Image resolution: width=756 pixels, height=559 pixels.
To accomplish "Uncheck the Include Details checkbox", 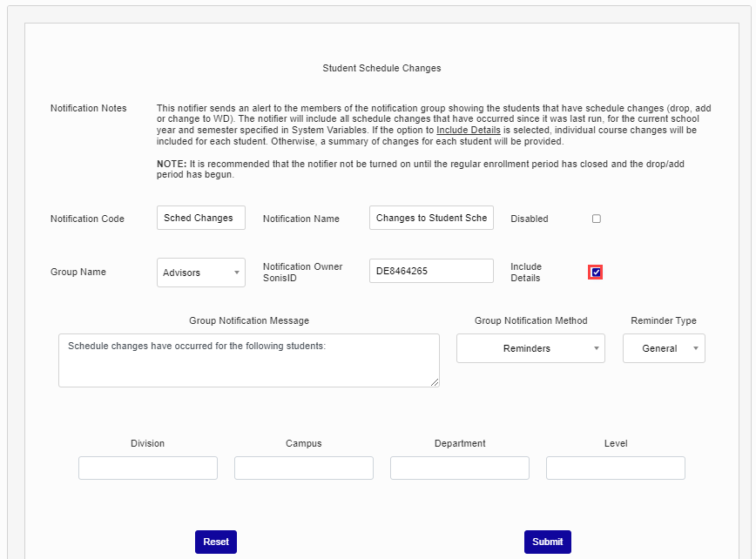I will 596,272.
